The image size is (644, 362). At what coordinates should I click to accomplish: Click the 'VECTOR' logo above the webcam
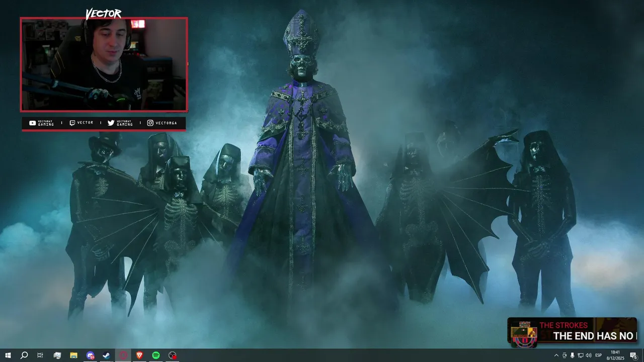pos(103,14)
